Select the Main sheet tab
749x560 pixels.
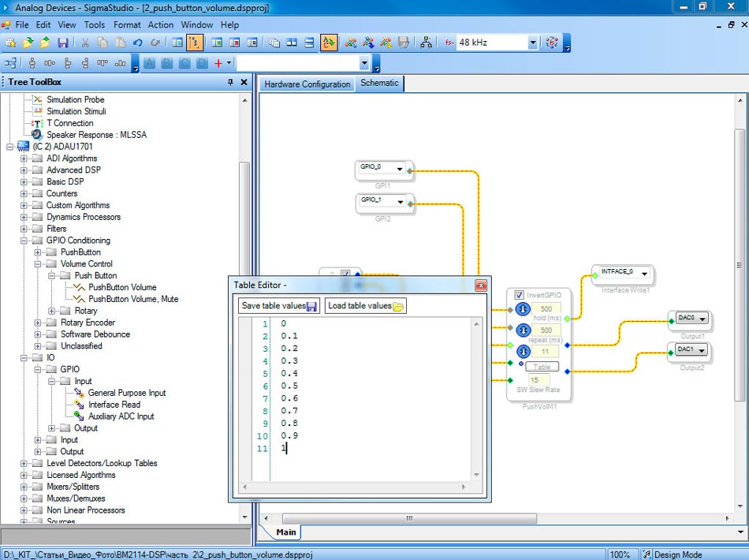pos(285,532)
